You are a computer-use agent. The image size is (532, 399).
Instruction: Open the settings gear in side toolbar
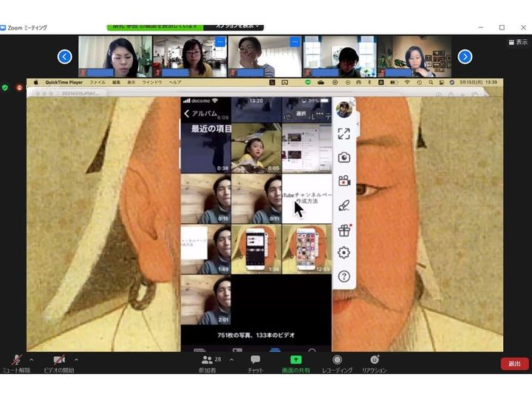click(x=344, y=253)
